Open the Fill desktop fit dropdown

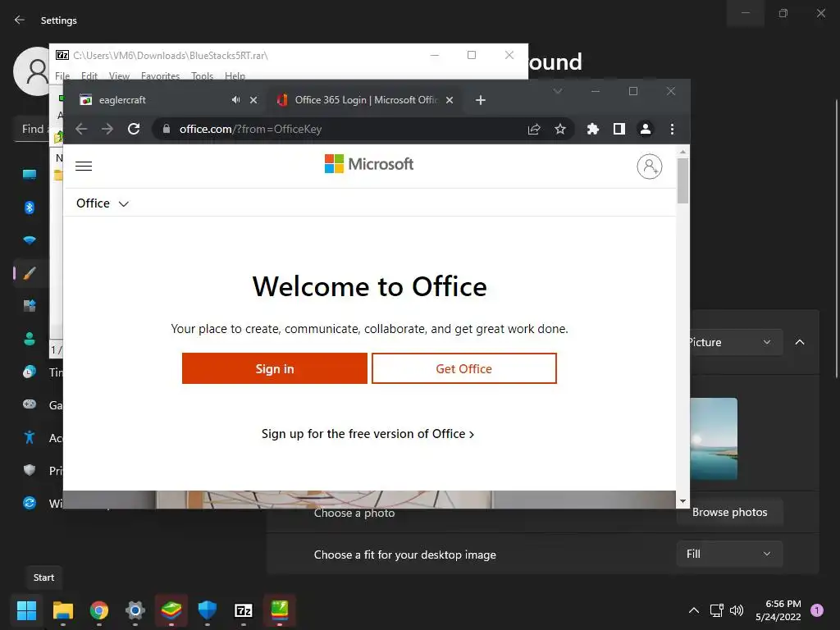(729, 554)
